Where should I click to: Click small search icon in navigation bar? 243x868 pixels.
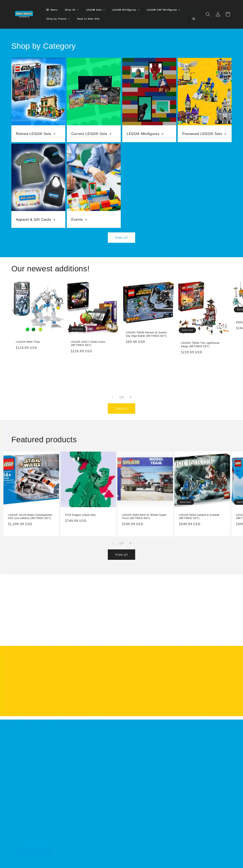(194, 19)
